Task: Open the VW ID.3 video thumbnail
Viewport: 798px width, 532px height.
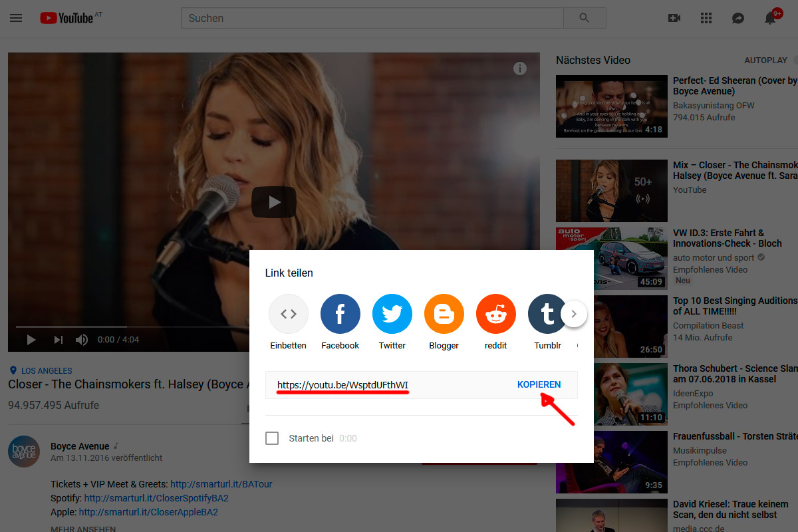Action: coord(612,259)
